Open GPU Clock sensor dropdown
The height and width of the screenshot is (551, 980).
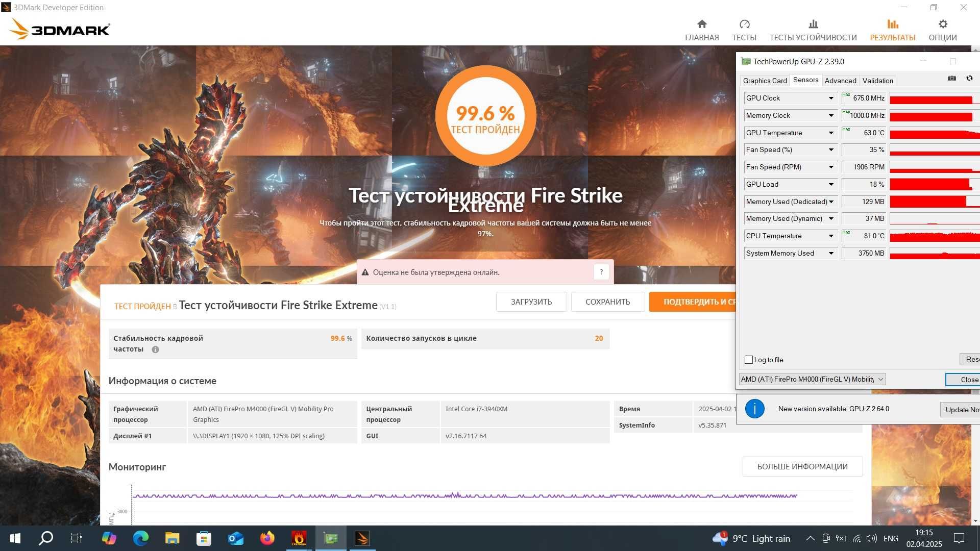(x=831, y=98)
